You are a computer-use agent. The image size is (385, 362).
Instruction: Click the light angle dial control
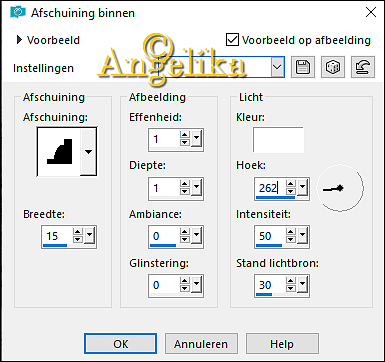340,188
